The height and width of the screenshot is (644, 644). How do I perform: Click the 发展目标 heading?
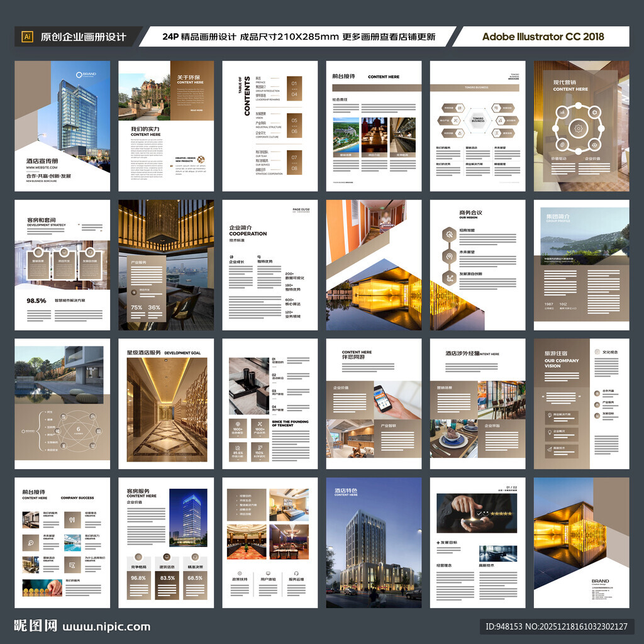point(448,543)
